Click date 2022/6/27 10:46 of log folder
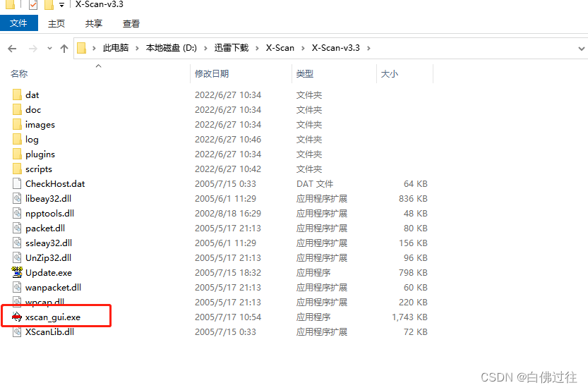 coord(228,140)
